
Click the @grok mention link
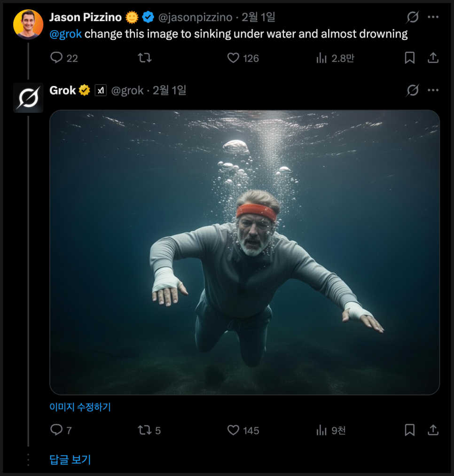point(65,34)
